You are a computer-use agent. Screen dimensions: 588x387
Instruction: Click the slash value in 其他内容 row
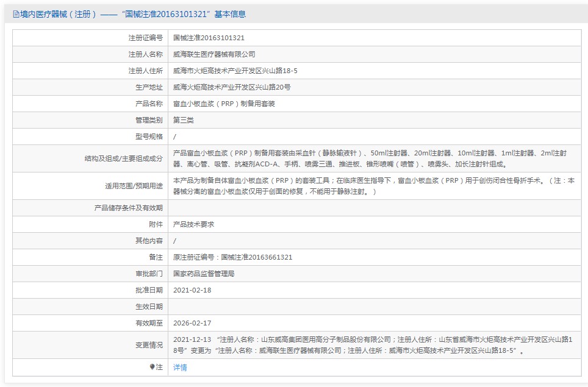click(x=174, y=241)
